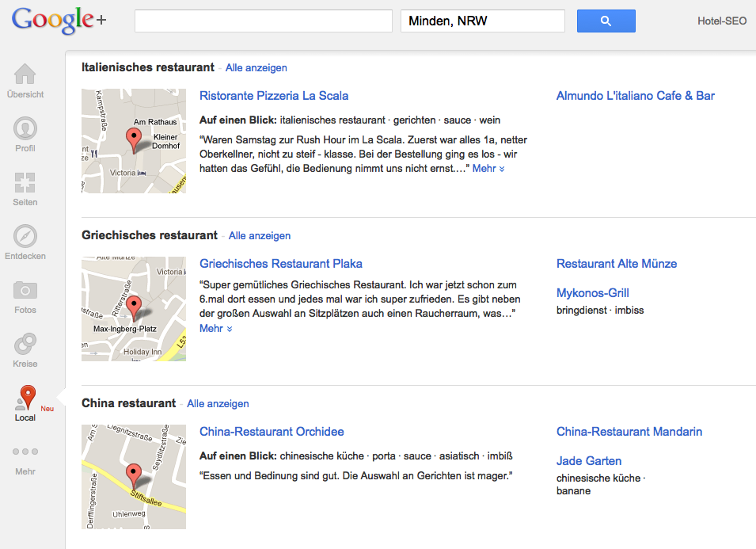756x549 pixels.
Task: Open the Entdecken compass icon
Action: [x=25, y=236]
